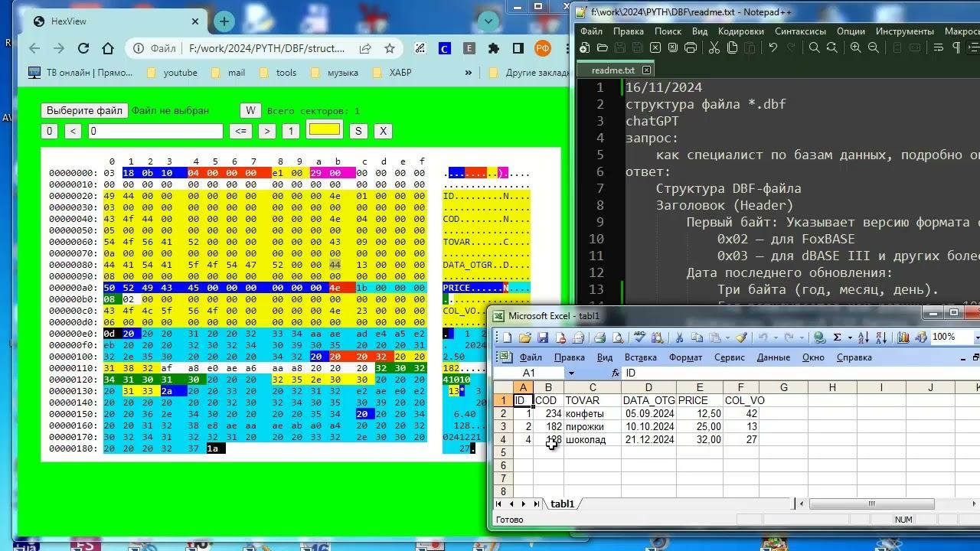Click 1 button in HexView page

click(290, 131)
